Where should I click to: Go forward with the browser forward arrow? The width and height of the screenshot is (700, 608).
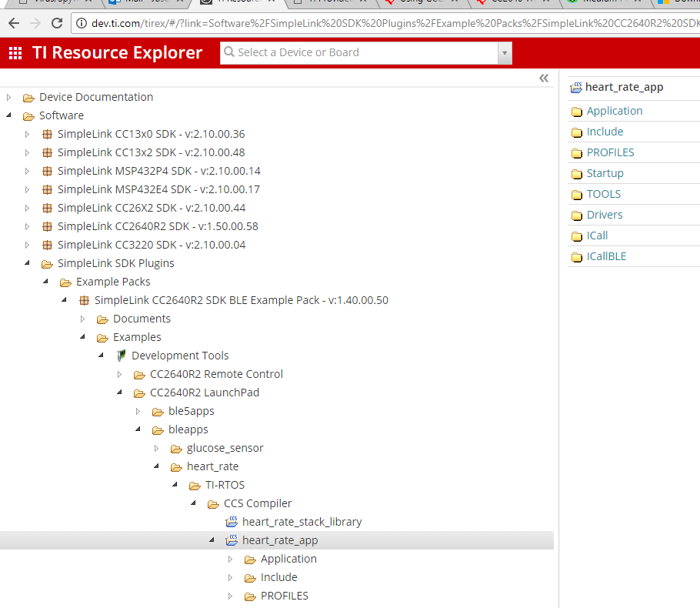pos(35,23)
